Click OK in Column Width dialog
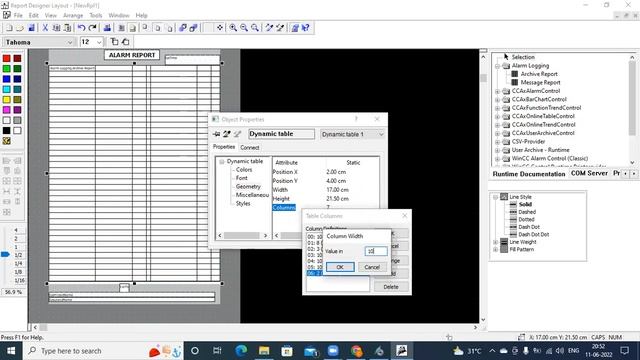The height and width of the screenshot is (360, 640). coord(340,267)
